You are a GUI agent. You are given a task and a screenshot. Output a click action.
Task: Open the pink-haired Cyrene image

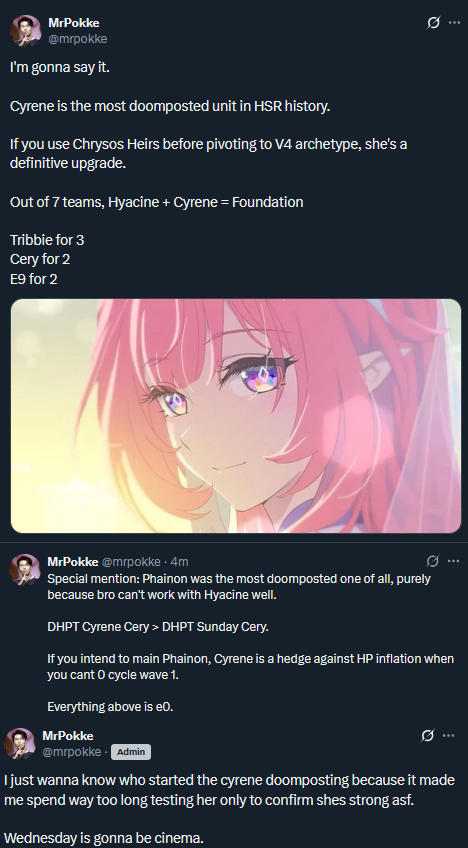(236, 416)
